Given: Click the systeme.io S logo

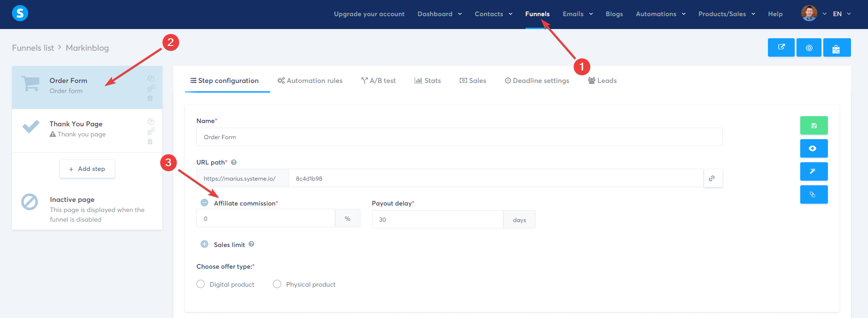Looking at the screenshot, I should click(x=20, y=13).
